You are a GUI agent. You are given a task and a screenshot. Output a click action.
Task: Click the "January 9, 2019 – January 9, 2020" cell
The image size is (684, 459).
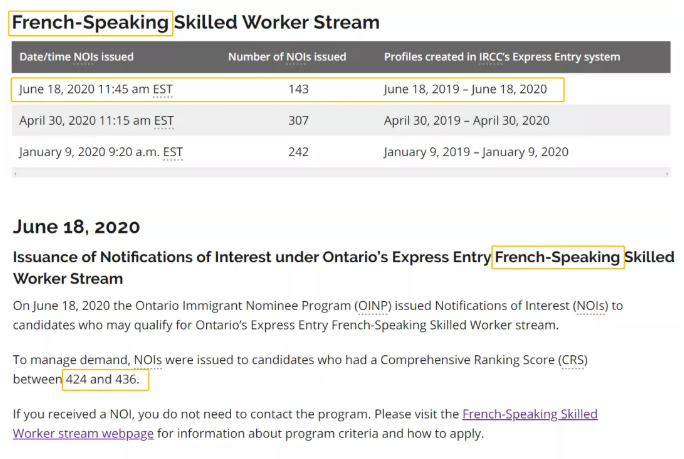click(476, 152)
